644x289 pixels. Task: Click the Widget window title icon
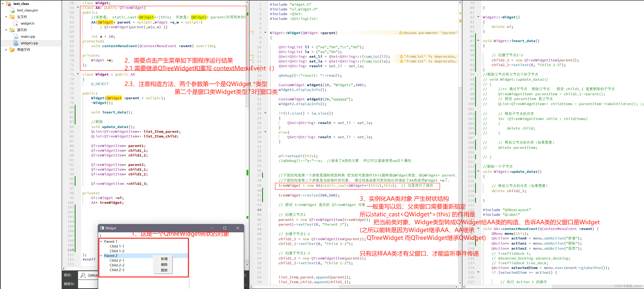click(x=102, y=228)
